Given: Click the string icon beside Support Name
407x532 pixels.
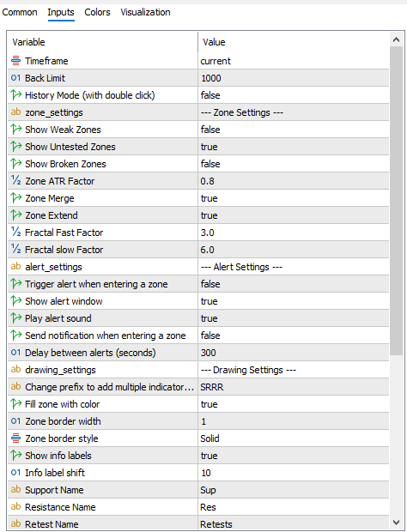Looking at the screenshot, I should pyautogui.click(x=16, y=490).
